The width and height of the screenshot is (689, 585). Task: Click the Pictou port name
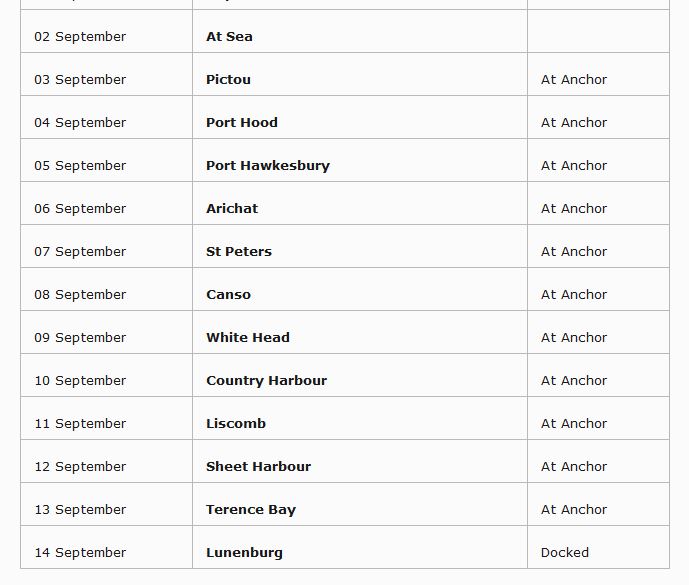[x=228, y=80]
